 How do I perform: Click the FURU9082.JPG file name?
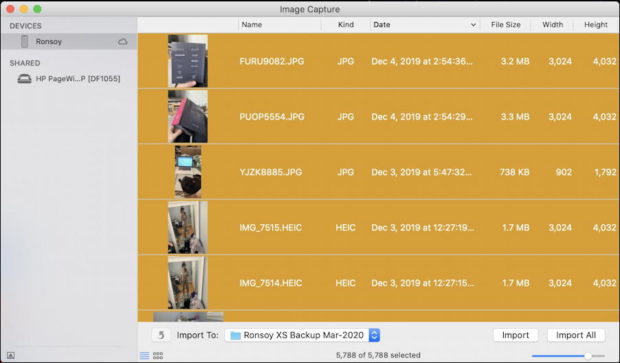tap(272, 61)
